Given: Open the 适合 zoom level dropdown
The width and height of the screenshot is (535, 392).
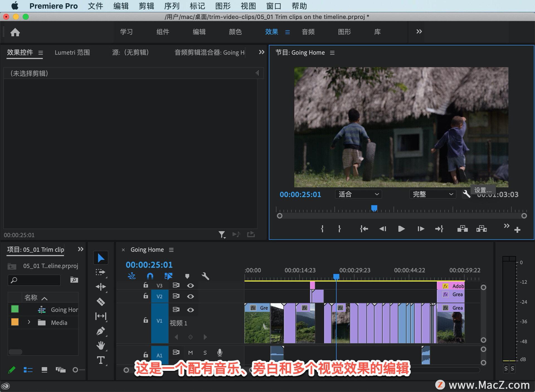Looking at the screenshot, I should point(358,194).
